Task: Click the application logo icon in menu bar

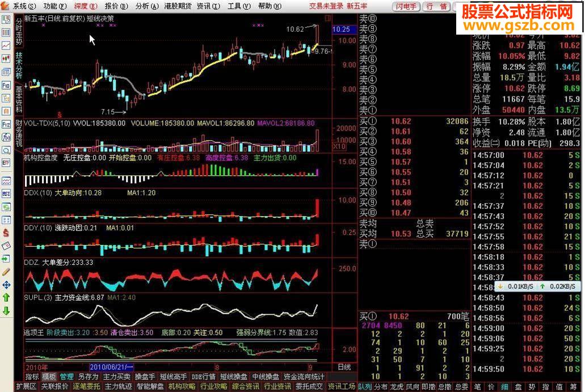Action: click(x=5, y=6)
